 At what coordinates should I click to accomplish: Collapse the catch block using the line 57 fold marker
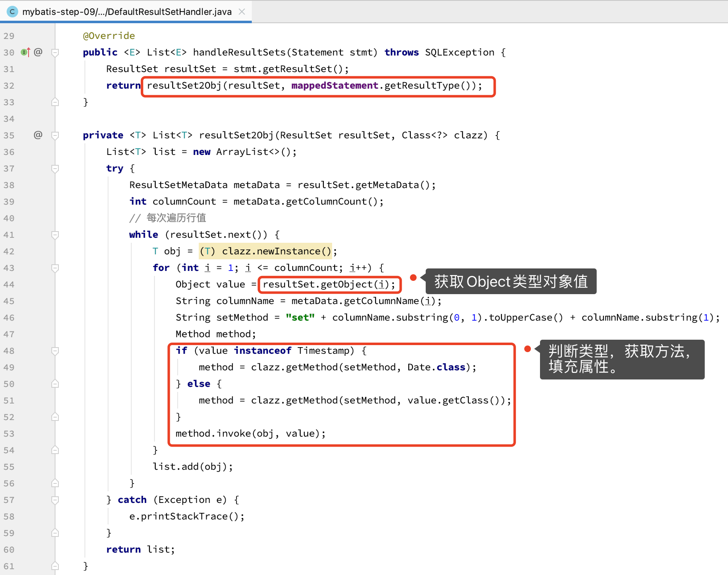tap(55, 500)
